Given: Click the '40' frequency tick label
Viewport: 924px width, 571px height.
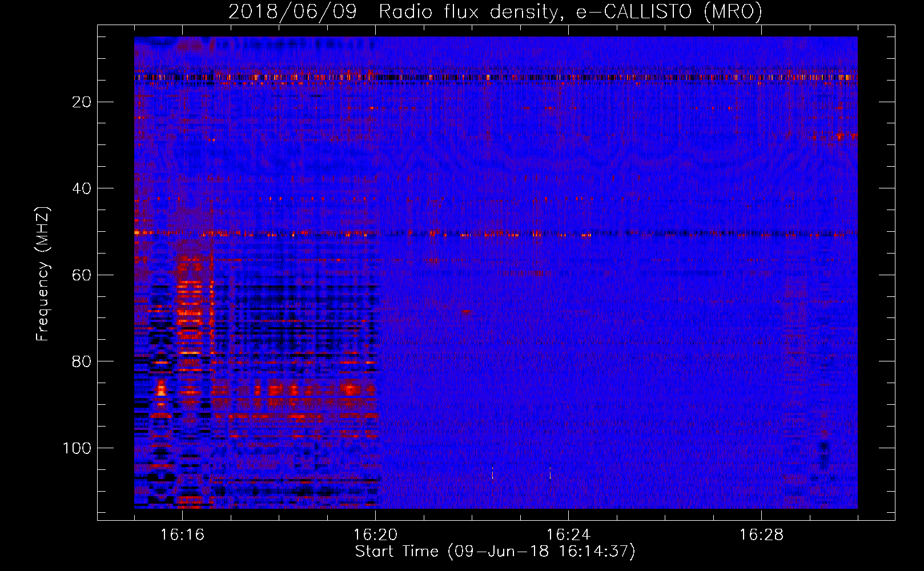Looking at the screenshot, I should tap(82, 188).
